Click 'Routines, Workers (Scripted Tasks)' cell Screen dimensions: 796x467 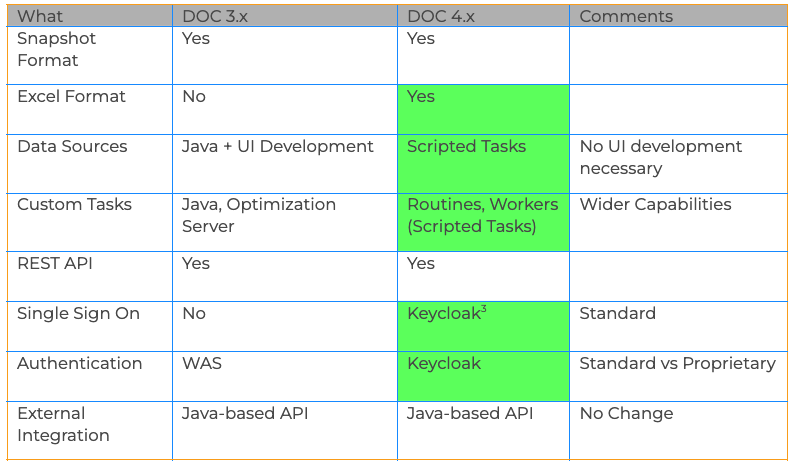pyautogui.click(x=483, y=222)
